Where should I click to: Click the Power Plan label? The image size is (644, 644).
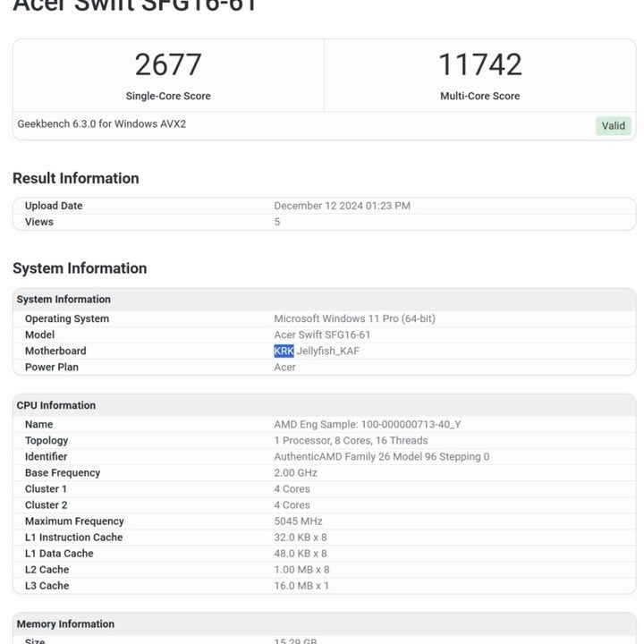pos(51,367)
